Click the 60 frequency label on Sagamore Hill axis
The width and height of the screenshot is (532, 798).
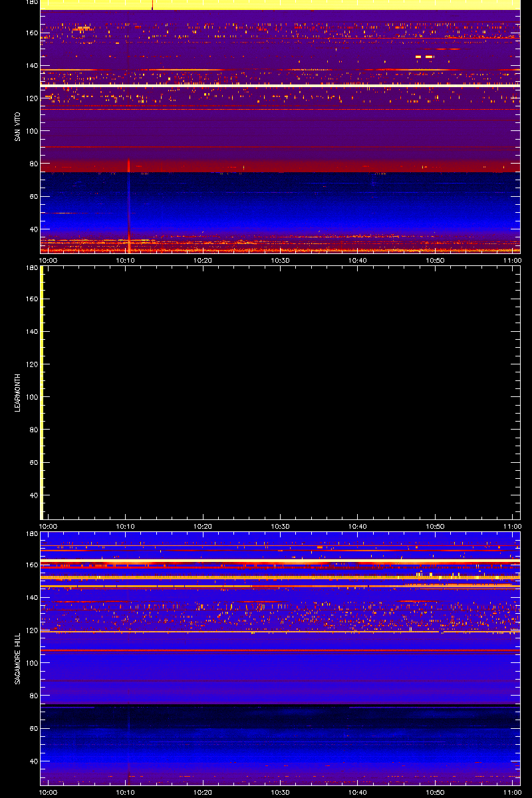[x=33, y=729]
